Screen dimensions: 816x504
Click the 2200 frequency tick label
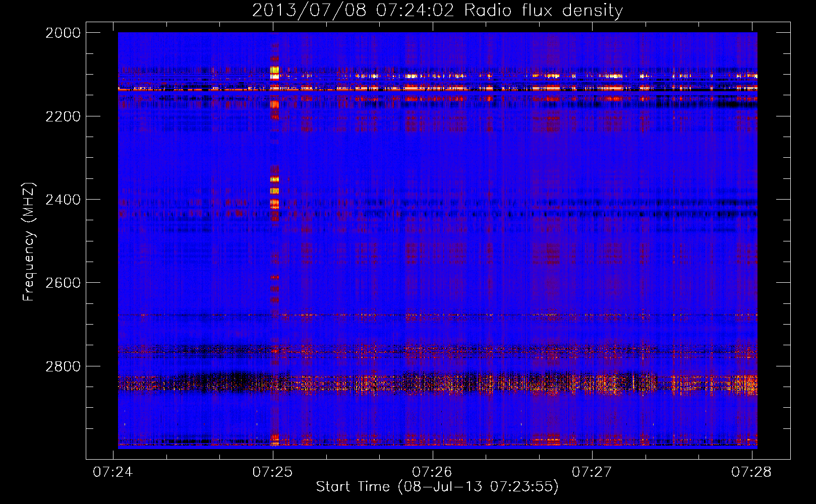tap(63, 116)
